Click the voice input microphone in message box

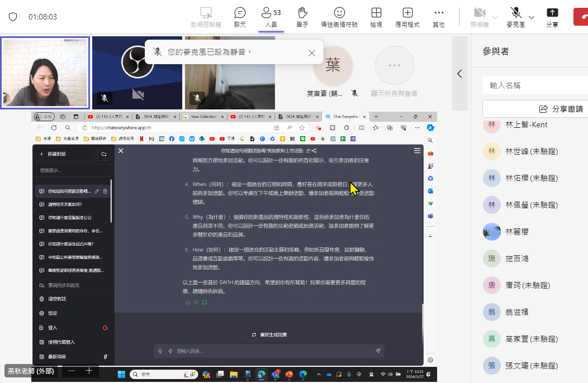[160, 351]
